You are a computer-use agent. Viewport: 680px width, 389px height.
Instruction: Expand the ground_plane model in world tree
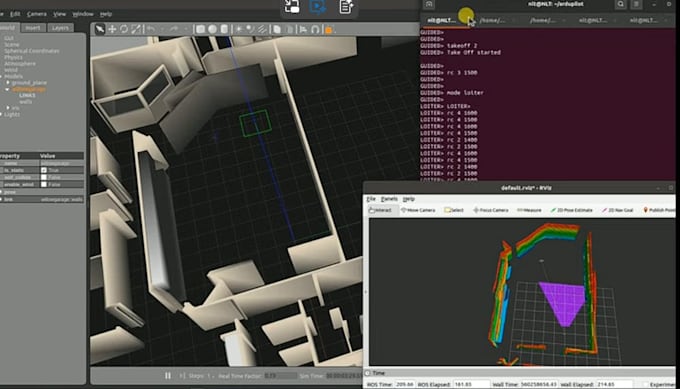click(8, 82)
